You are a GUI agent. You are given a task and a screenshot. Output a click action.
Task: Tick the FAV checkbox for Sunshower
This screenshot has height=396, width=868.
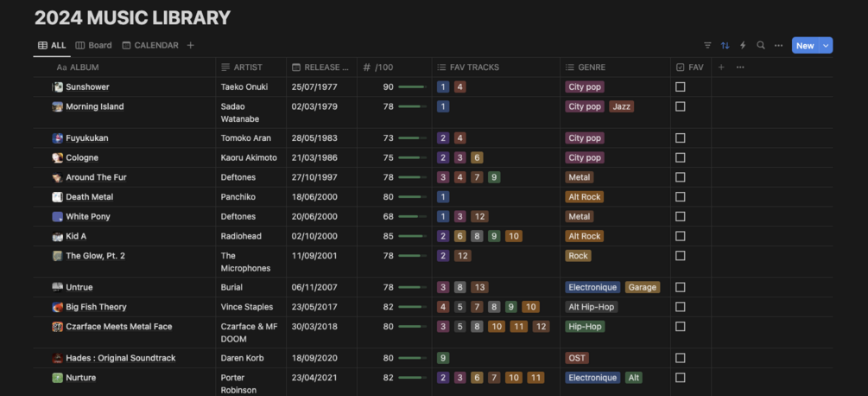[x=681, y=87]
